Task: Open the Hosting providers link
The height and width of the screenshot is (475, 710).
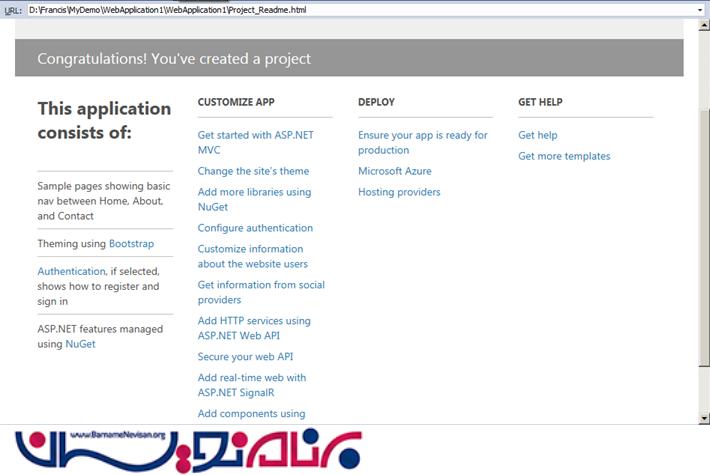Action: (399, 192)
